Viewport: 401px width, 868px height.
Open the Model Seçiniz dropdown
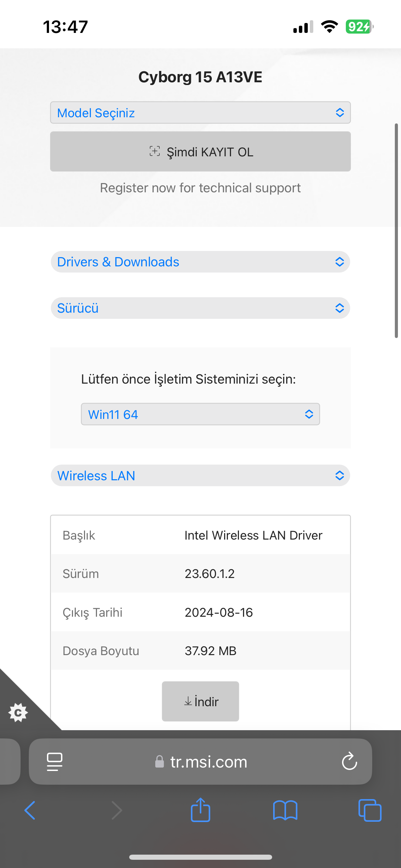coord(200,112)
